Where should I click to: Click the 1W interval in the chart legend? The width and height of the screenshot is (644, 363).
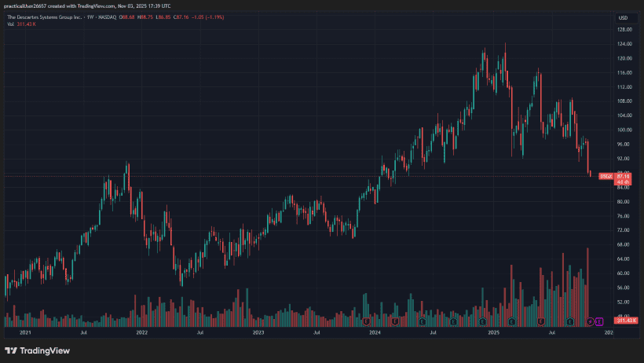click(91, 16)
